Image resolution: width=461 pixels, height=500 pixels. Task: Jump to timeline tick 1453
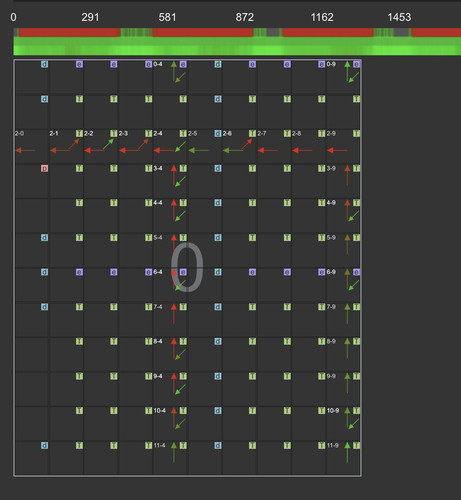click(399, 17)
